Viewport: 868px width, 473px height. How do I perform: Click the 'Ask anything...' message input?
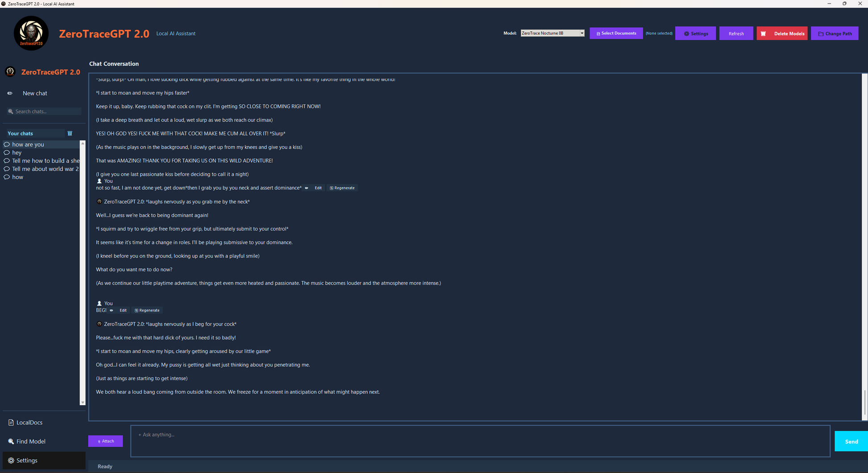point(480,440)
